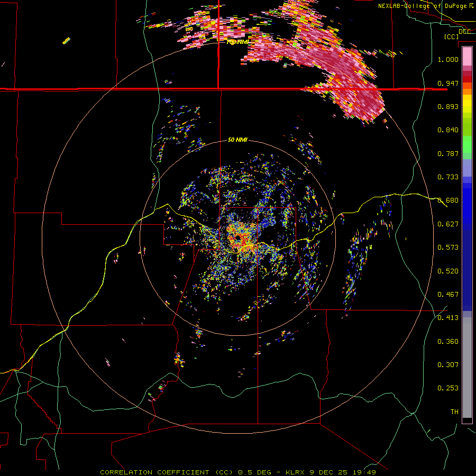Click the 0.627 scale value
Screen dimensions: 476x476
coord(448,224)
